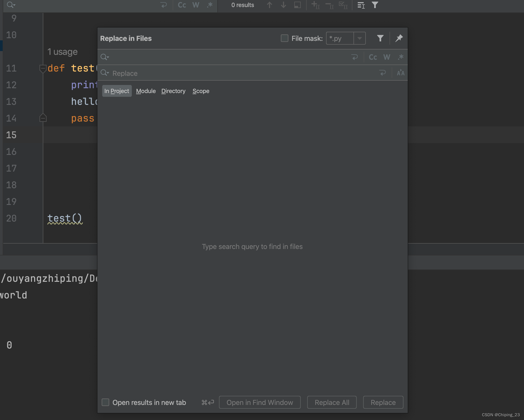Screen dimensions: 524x420
Task: Open the file mask *.py dropdown arrow
Action: tap(359, 38)
